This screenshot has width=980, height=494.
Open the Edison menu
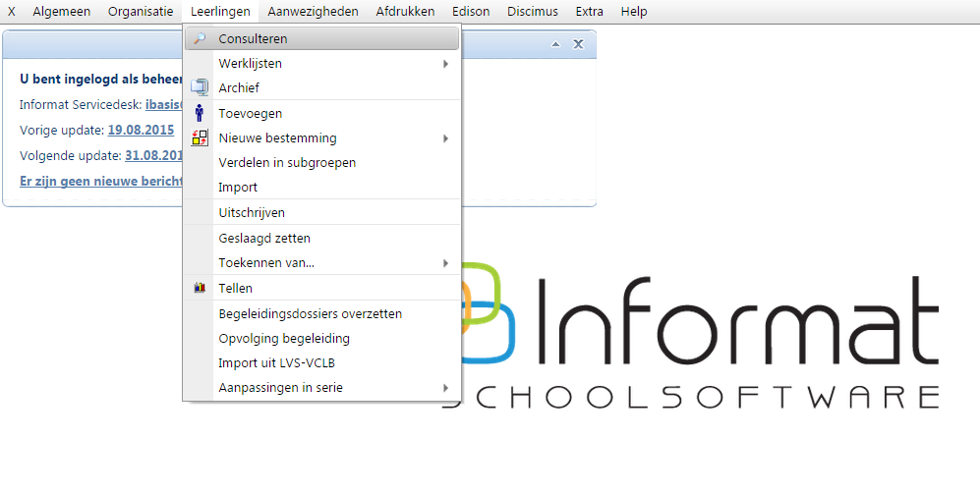pyautogui.click(x=471, y=11)
